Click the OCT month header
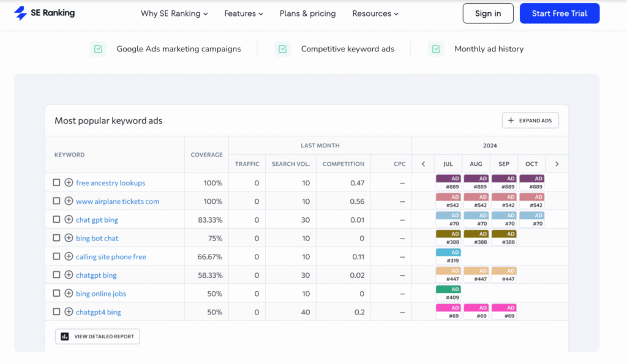627x364 pixels. [x=531, y=164]
